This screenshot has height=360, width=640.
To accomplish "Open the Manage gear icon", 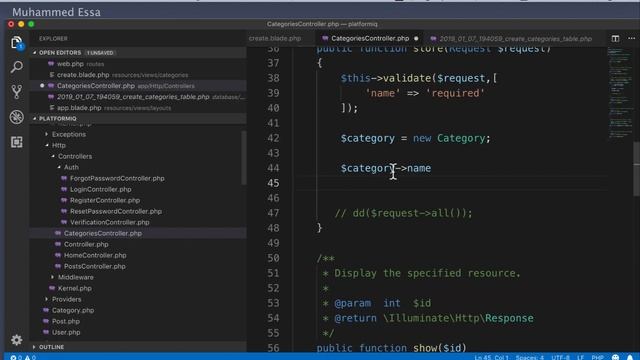I will click(16, 340).
